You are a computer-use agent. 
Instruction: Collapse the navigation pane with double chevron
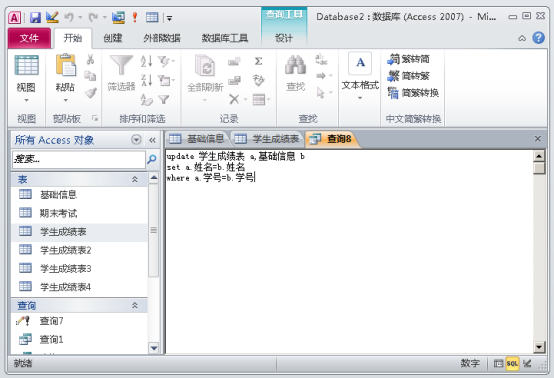pyautogui.click(x=152, y=140)
